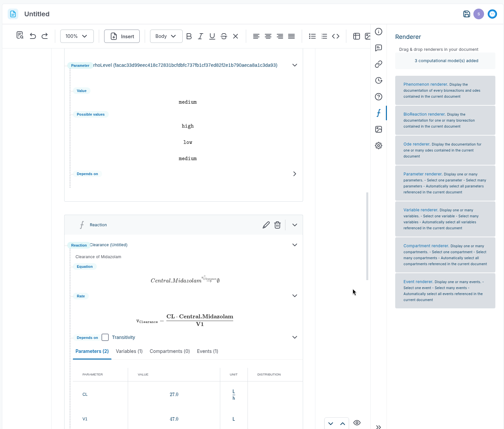The image size is (504, 429).
Task: Collapse the Reaction block header
Action: (295, 225)
